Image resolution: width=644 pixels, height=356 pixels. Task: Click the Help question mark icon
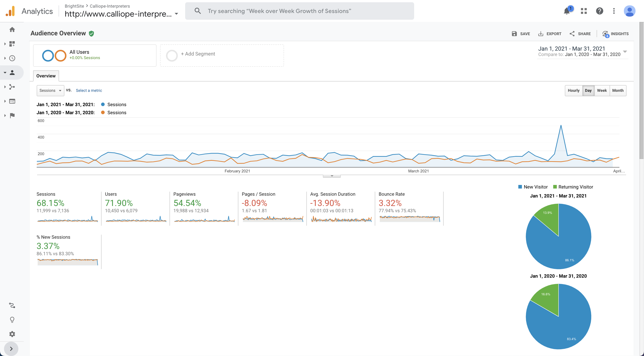600,11
